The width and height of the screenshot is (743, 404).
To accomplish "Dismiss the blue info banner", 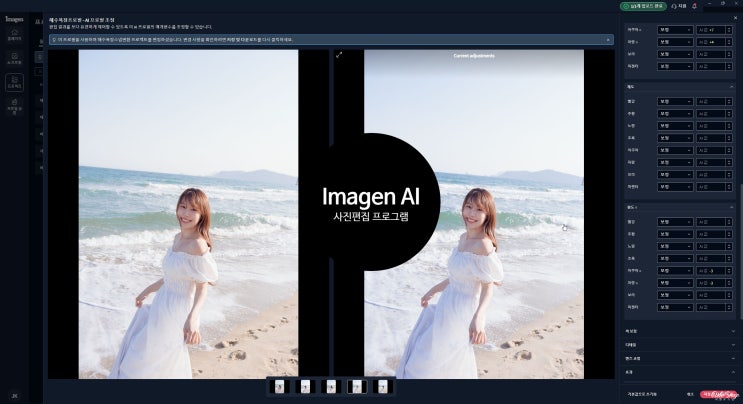I will 608,40.
